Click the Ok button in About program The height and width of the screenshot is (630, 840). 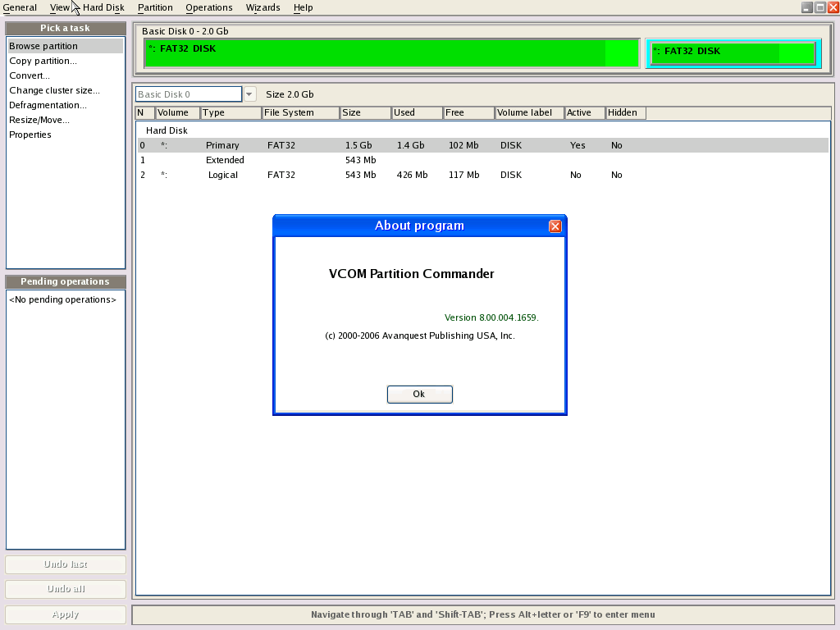(x=419, y=395)
